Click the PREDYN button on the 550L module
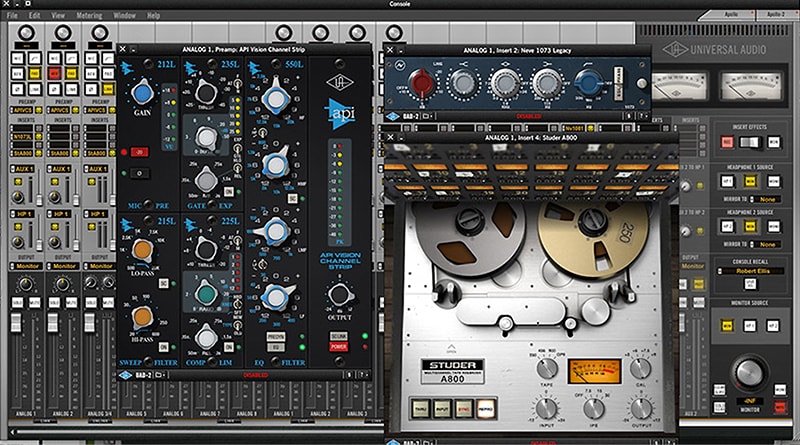This screenshot has height=445, width=800. [x=276, y=337]
